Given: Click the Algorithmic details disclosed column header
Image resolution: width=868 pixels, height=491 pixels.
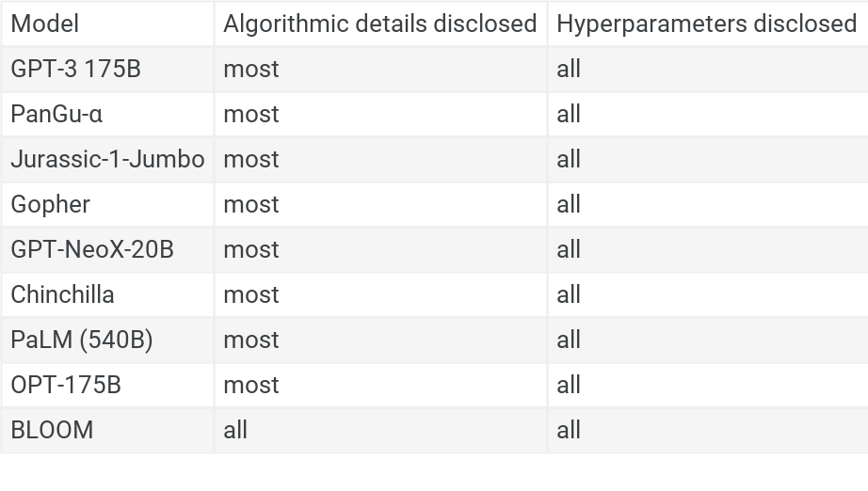Looking at the screenshot, I should tap(379, 24).
